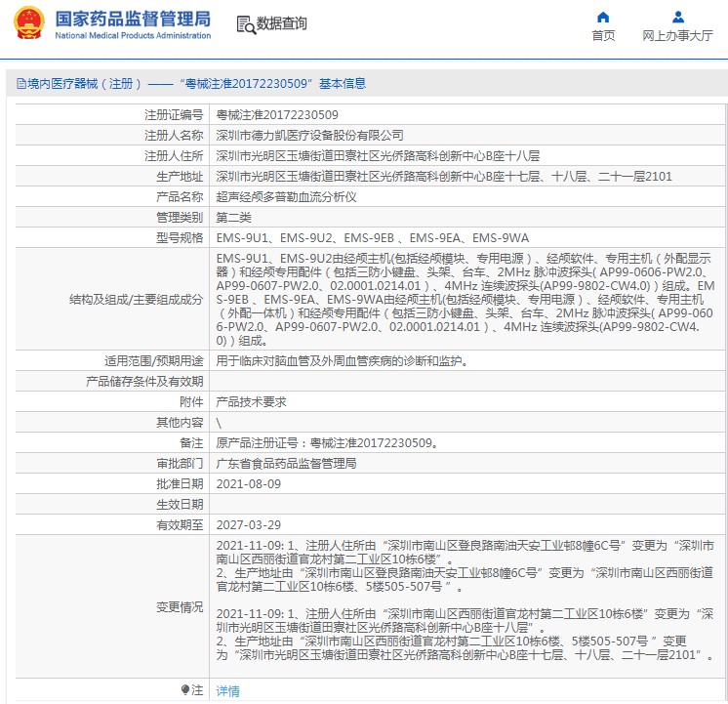Open the 详情 details link
This screenshot has width=728, height=704.
point(228,691)
